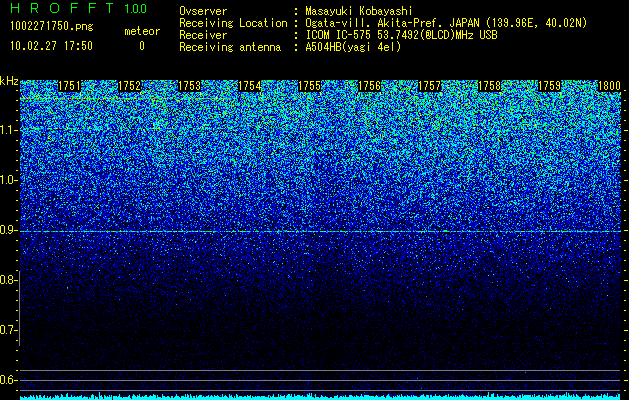Click the HROFFT 1.0.0 title text
Viewport: 629px width, 400px height.
coord(79,8)
